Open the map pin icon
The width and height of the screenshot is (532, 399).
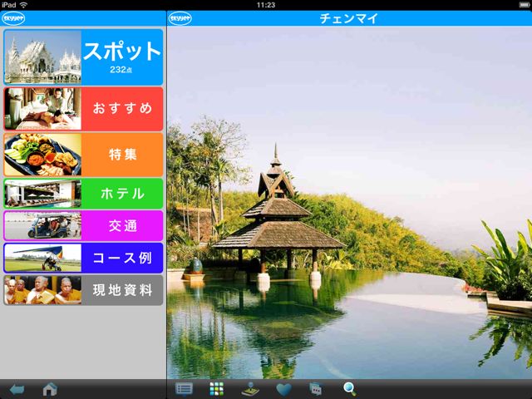[250, 389]
